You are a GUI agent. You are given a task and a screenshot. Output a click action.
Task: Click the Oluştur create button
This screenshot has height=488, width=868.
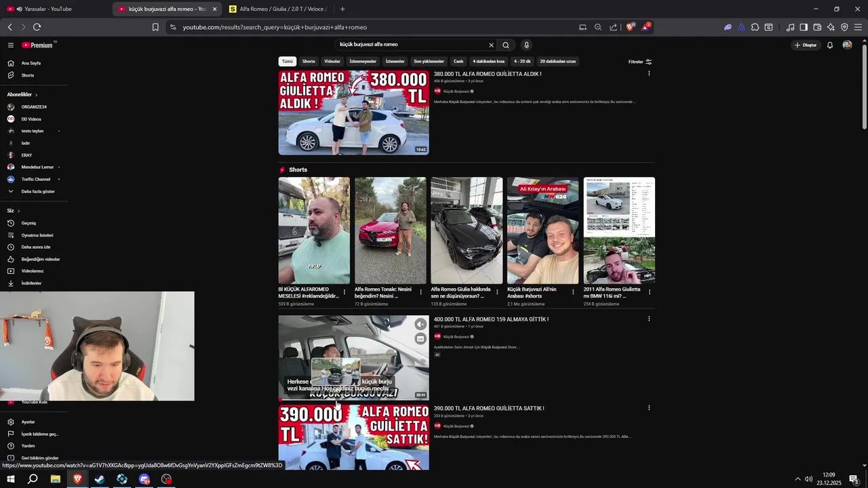pyautogui.click(x=806, y=45)
